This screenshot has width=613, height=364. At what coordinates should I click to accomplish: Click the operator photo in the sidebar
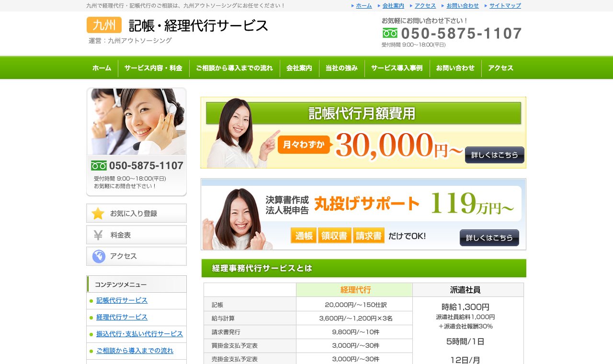pyautogui.click(x=136, y=122)
